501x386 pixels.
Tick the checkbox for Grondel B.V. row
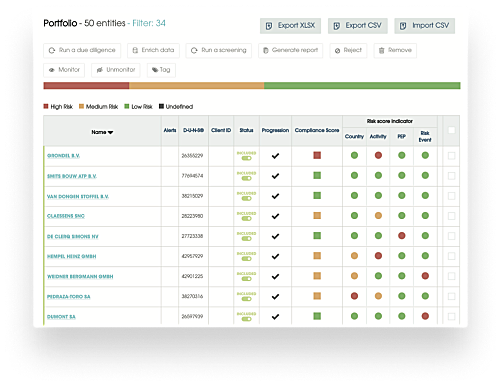451,156
